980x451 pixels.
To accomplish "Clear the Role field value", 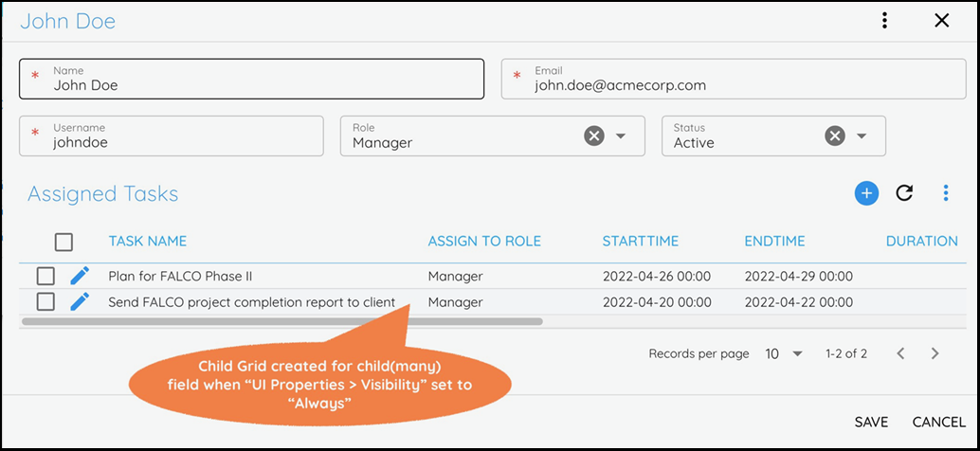I will [593, 136].
